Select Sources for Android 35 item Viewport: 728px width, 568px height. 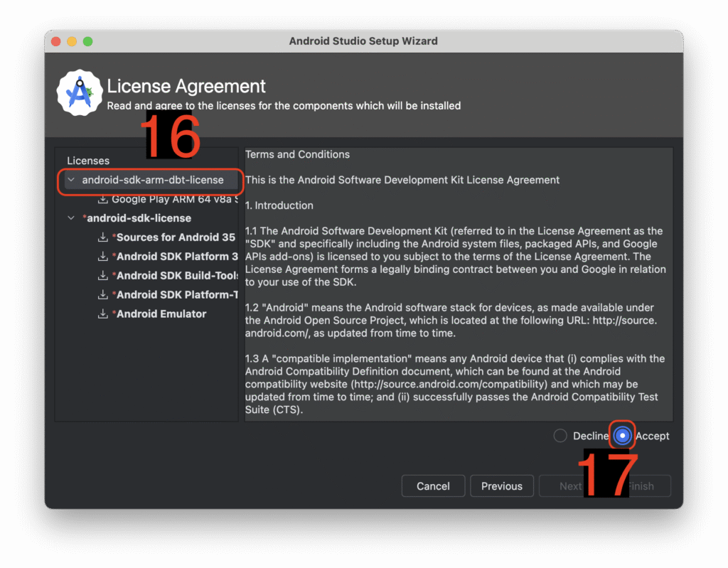173,237
